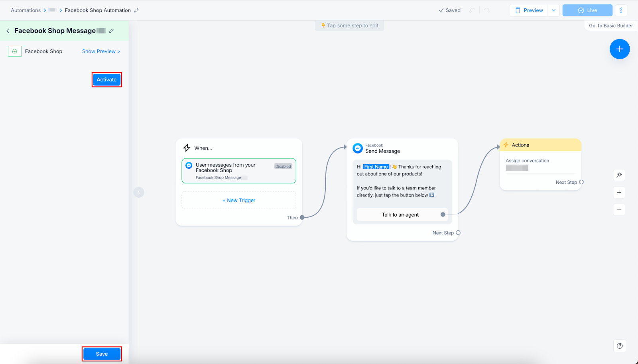Expand the Preview dropdown arrow

(x=553, y=10)
